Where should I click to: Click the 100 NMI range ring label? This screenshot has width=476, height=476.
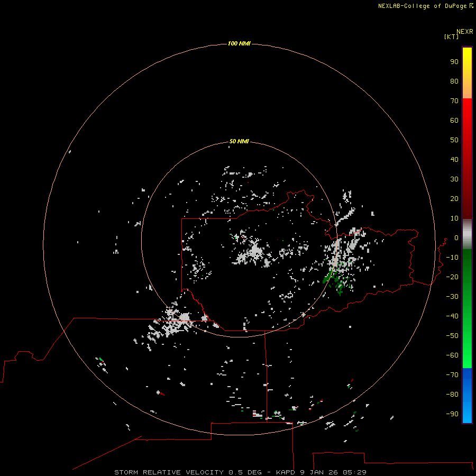[239, 43]
